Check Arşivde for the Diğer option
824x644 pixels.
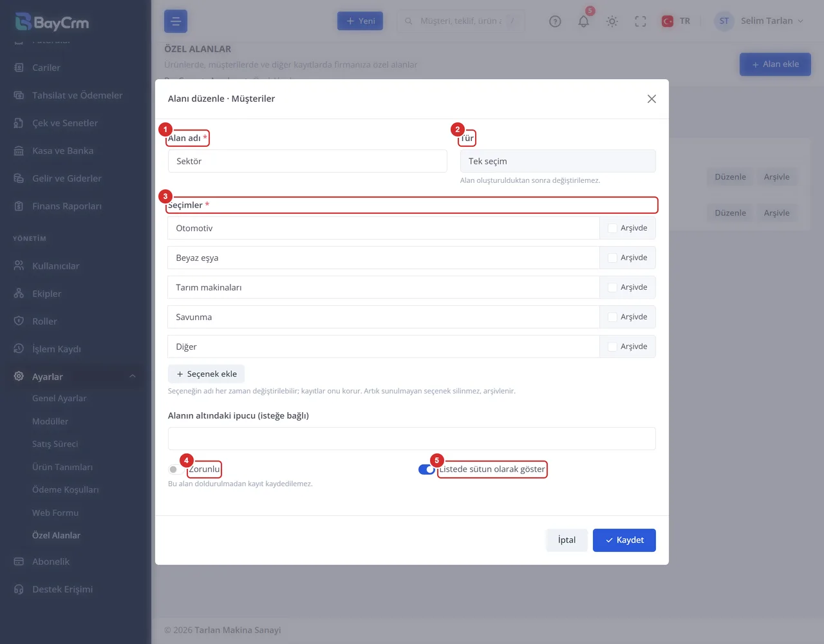(x=612, y=346)
